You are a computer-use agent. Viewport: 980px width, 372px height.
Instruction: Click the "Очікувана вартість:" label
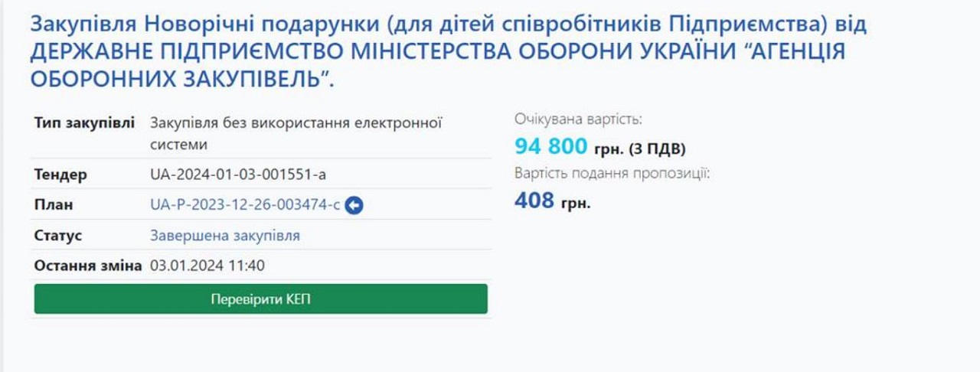(x=579, y=119)
